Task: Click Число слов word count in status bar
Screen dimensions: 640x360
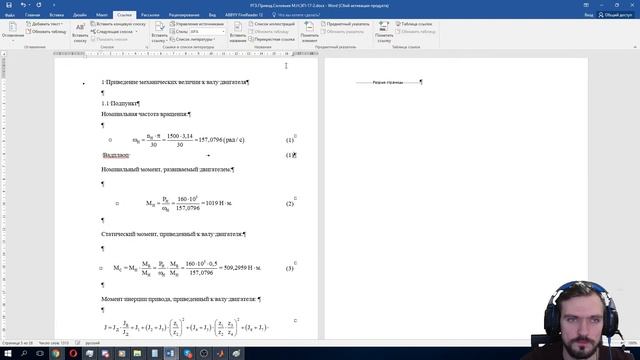Action: 54,343
